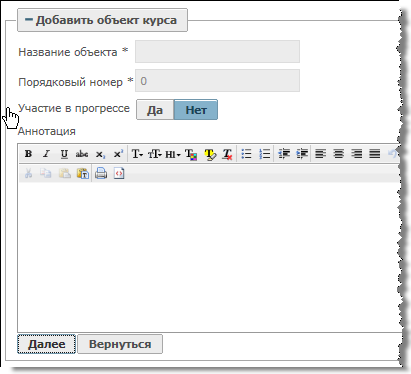Toggle underline formatting in the editor
411x374 pixels.
click(x=64, y=154)
